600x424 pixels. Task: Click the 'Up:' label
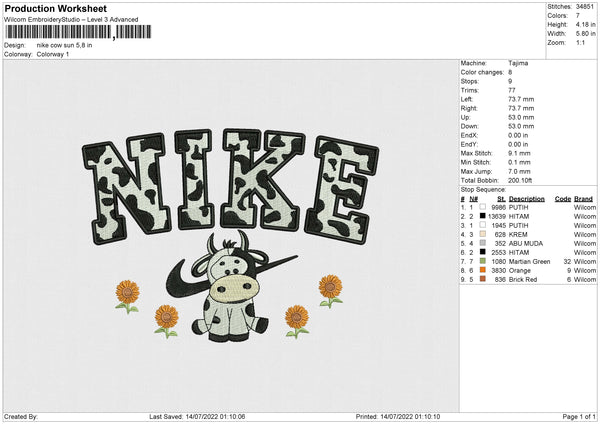465,117
